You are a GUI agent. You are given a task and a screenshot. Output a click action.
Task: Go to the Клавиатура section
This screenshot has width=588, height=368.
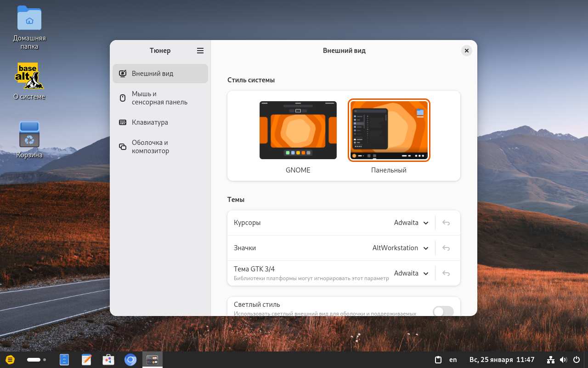pyautogui.click(x=150, y=122)
